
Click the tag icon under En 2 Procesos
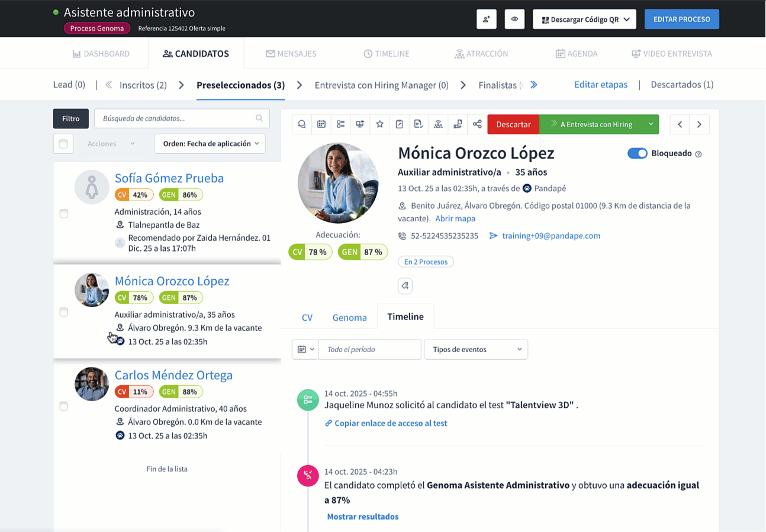(x=405, y=286)
